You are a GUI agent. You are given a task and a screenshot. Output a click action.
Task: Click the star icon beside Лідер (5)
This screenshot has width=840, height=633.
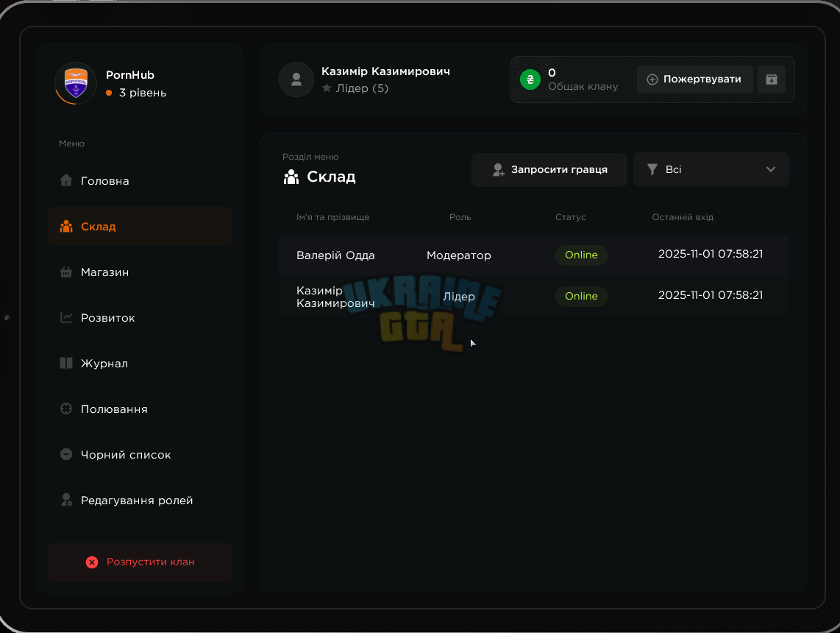(327, 88)
